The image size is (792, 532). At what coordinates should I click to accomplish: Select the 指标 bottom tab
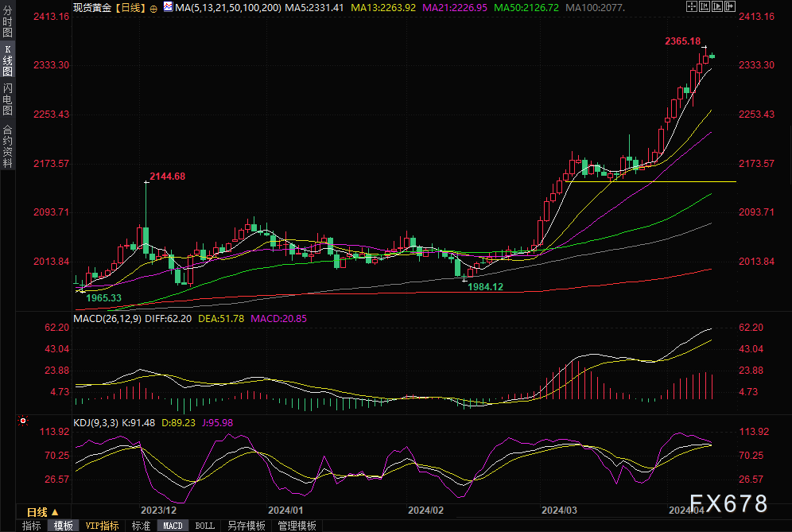32,526
